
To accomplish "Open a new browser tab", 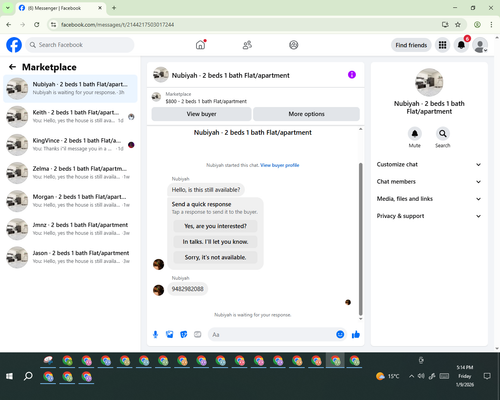I will pyautogui.click(x=114, y=8).
